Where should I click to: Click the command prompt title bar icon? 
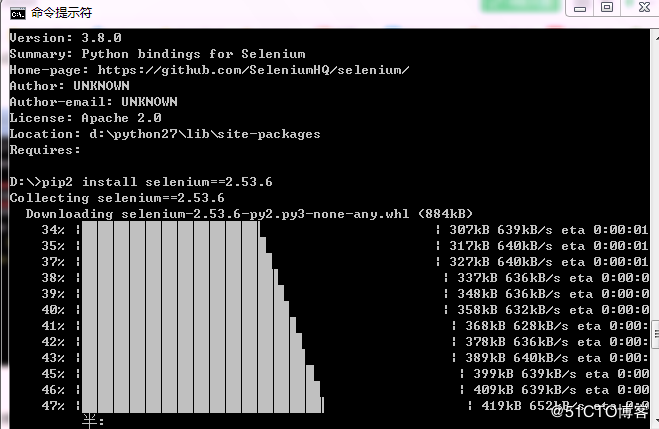point(18,13)
